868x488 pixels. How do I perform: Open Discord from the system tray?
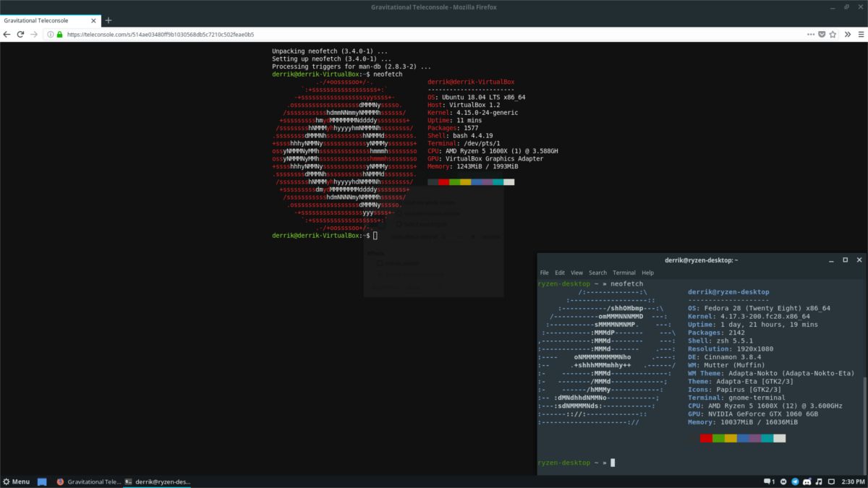807,481
